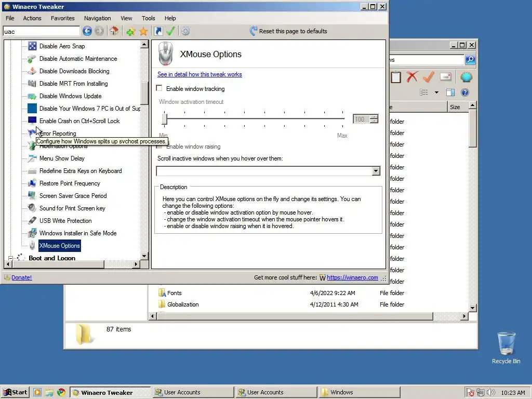Open the scroll inactive windows combo box
This screenshot has width=532, height=399.
376,171
